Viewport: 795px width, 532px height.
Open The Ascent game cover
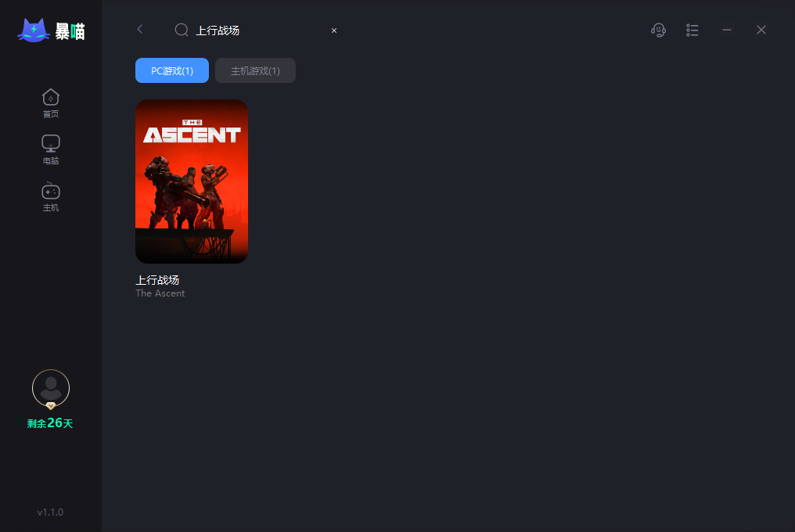point(192,182)
